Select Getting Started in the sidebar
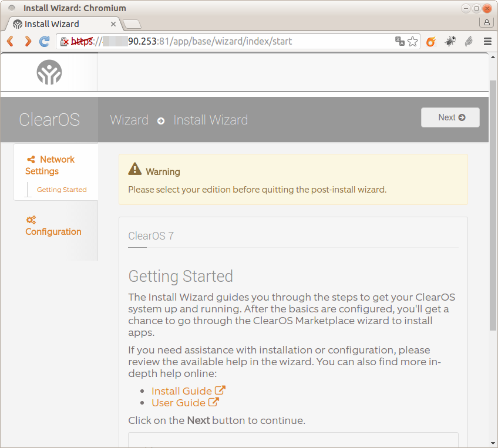Viewport: 498px width, 448px height. point(62,190)
